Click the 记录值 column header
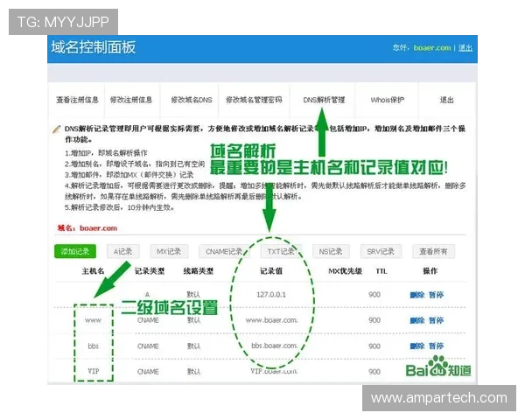This screenshot has height=420, width=525. [x=271, y=271]
